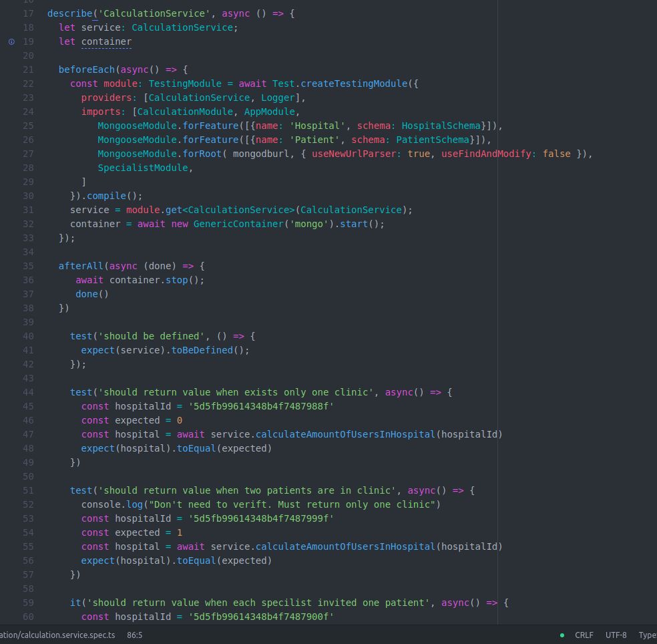
Task: Click 'afterAll' on line 35
Action: pyautogui.click(x=81, y=266)
